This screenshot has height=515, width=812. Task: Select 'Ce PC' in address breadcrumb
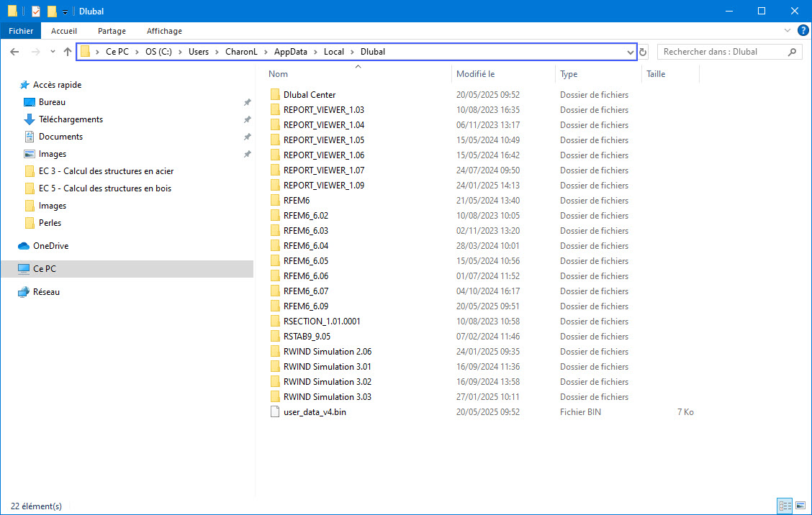pyautogui.click(x=117, y=52)
